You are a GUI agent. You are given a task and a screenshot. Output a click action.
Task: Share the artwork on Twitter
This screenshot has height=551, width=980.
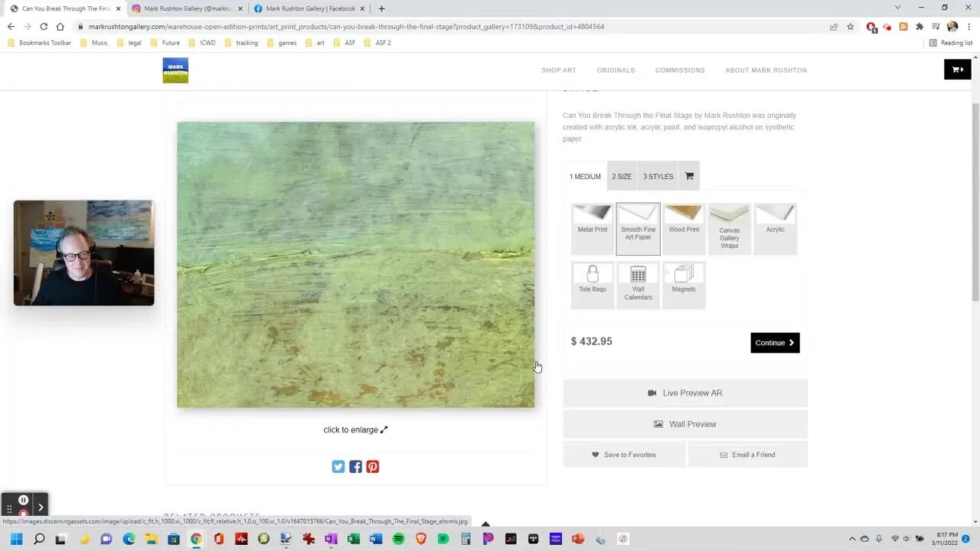tap(338, 467)
